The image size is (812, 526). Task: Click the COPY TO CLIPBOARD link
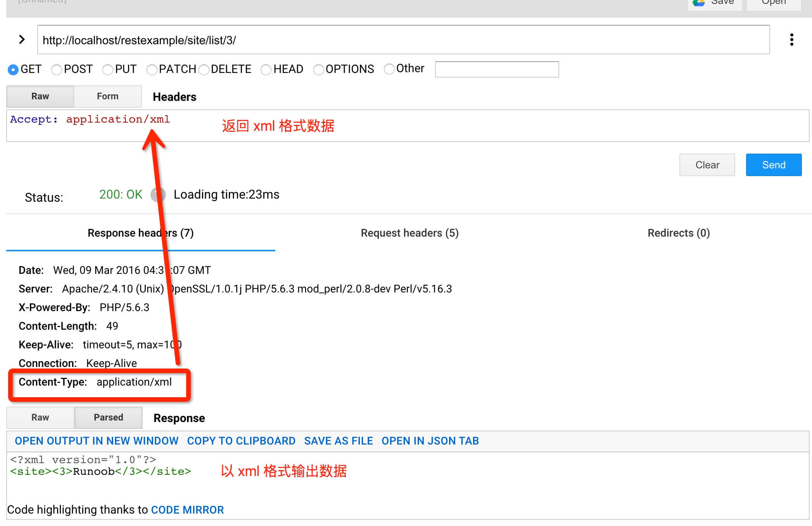pyautogui.click(x=241, y=441)
